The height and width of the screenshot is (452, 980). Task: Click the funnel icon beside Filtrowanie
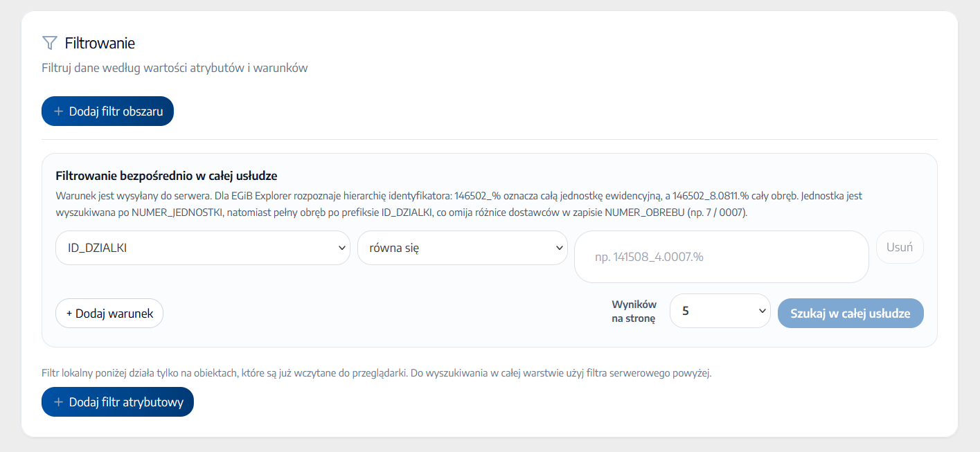(x=49, y=43)
